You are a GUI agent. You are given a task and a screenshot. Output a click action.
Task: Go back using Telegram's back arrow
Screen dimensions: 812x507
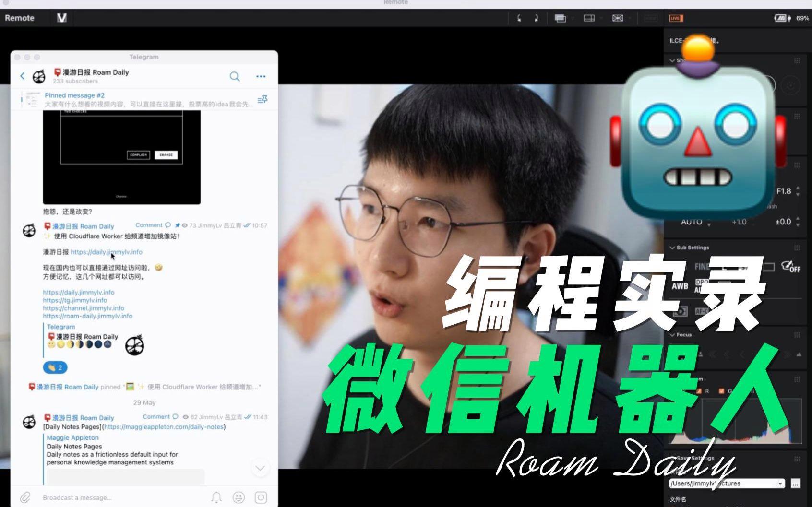tap(22, 76)
